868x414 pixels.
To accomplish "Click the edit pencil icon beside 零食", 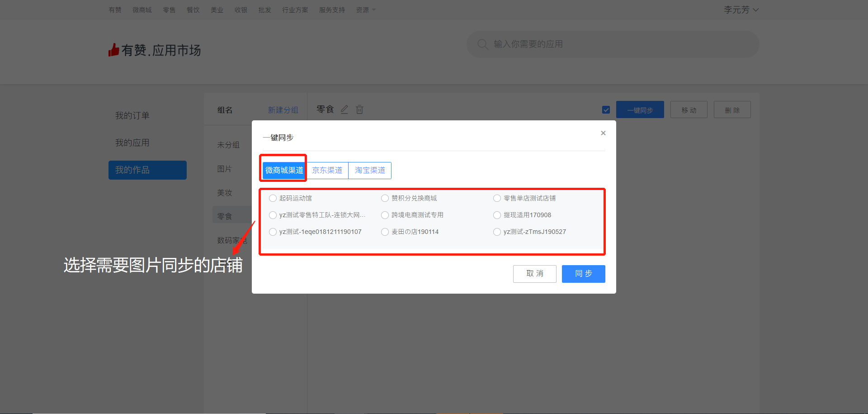I will pyautogui.click(x=344, y=109).
